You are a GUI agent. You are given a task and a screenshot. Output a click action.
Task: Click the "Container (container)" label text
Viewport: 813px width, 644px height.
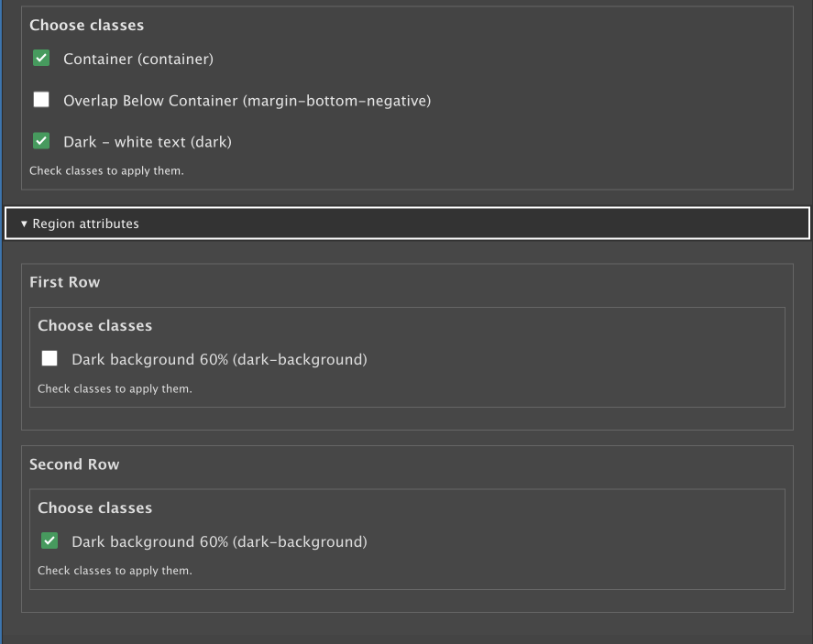(x=137, y=60)
